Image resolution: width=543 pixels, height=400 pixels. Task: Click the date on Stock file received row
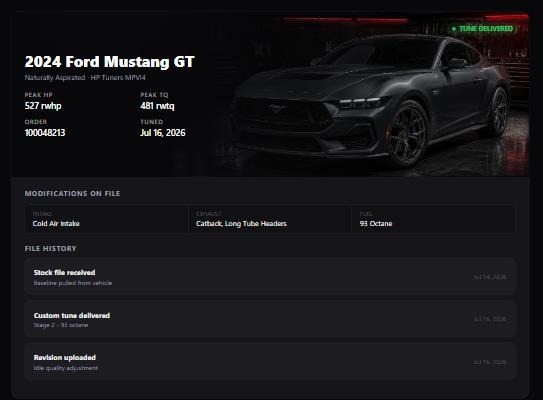[x=490, y=277]
